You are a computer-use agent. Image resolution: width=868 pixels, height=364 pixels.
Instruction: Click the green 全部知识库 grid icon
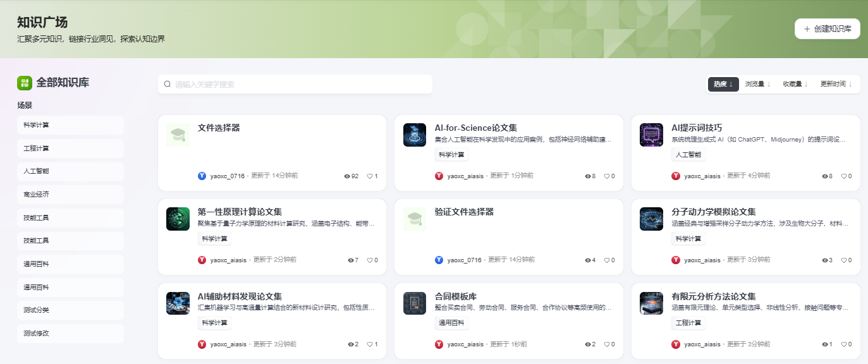click(x=25, y=83)
